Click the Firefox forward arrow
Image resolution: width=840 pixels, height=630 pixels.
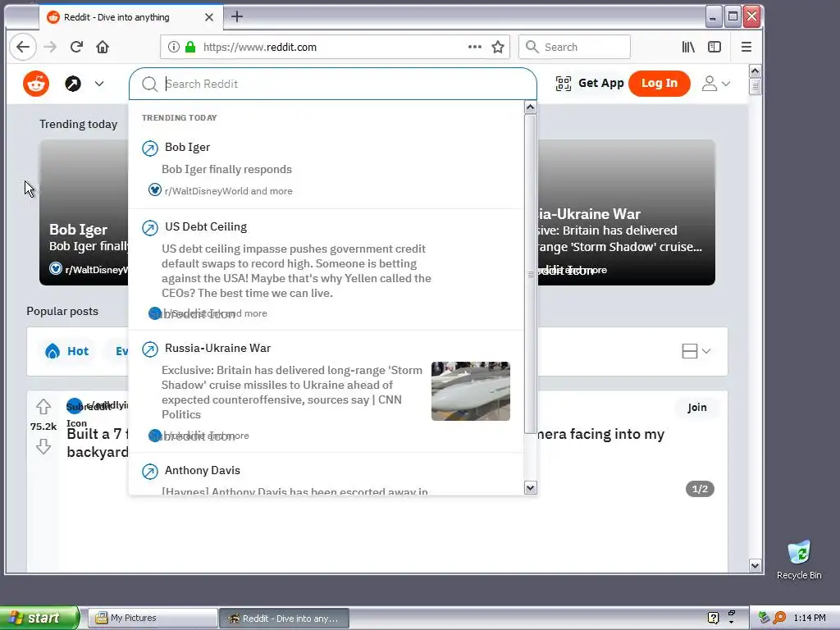tap(50, 47)
